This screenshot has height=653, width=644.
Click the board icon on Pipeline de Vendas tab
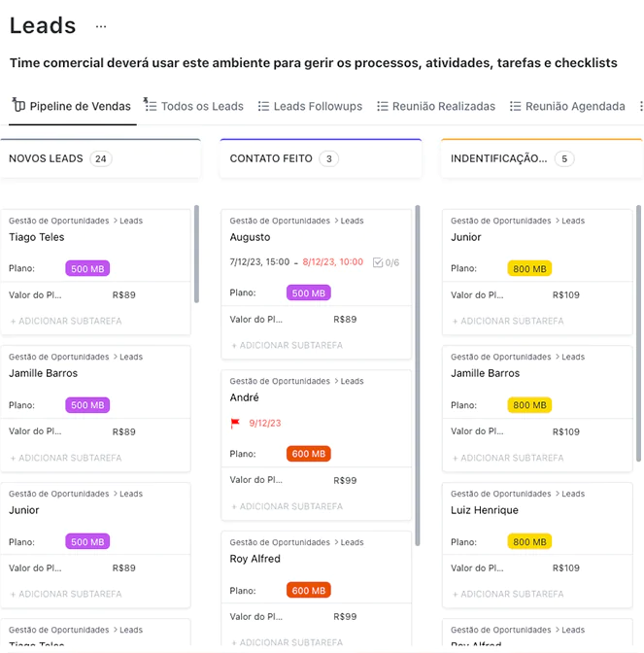pos(18,106)
